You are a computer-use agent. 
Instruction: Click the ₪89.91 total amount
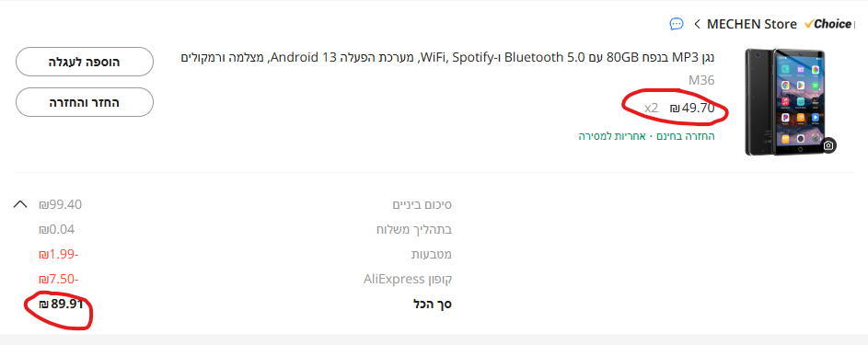click(61, 304)
